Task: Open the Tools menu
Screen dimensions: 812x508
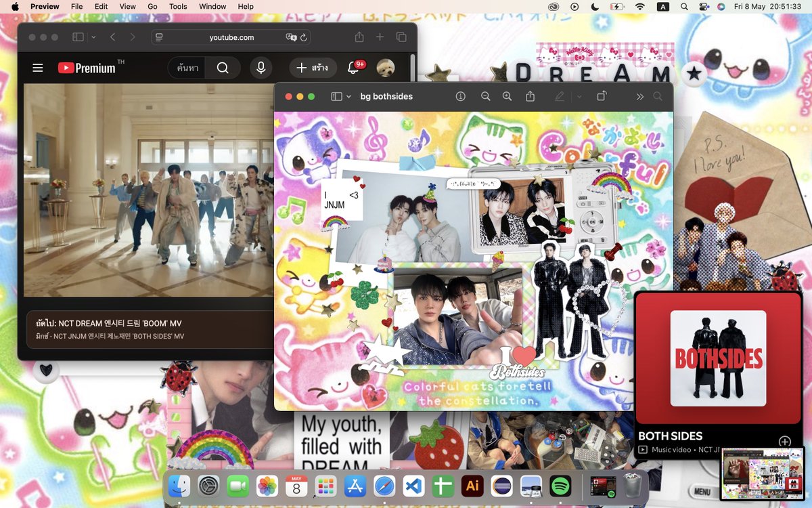Action: pos(178,6)
